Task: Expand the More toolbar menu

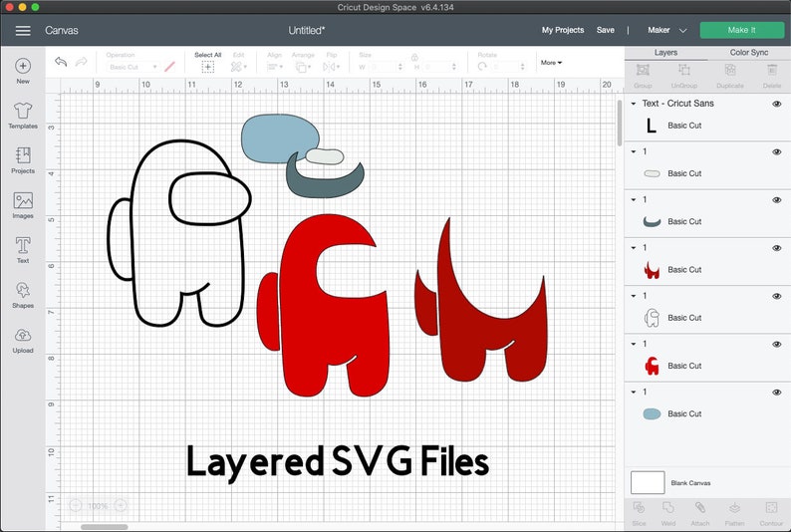Action: [551, 63]
